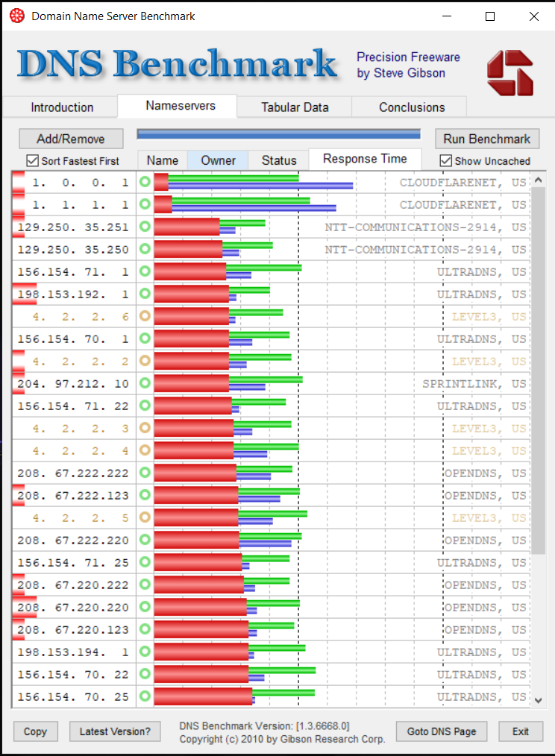Click the benchmark progress bar

pos(279,134)
